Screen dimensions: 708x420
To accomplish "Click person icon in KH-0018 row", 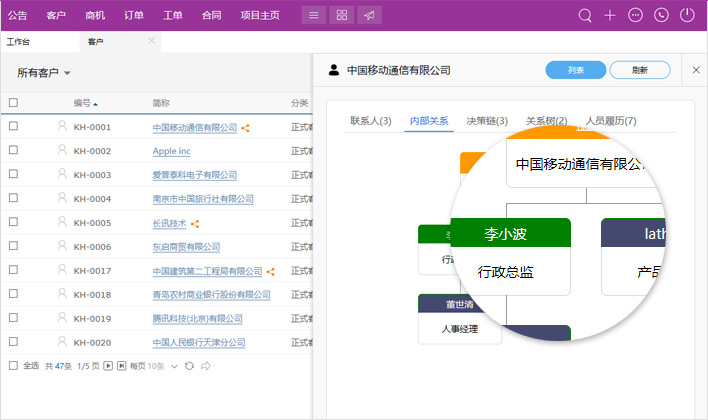I will (x=62, y=294).
